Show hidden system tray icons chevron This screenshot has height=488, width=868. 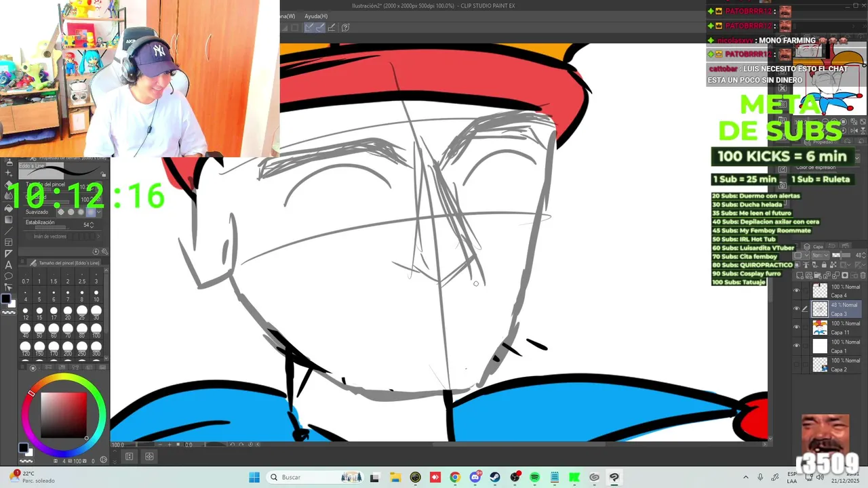click(x=745, y=477)
